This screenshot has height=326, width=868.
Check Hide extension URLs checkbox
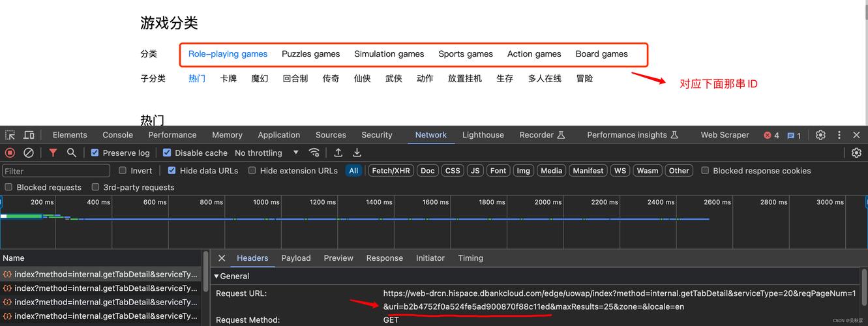pos(252,170)
